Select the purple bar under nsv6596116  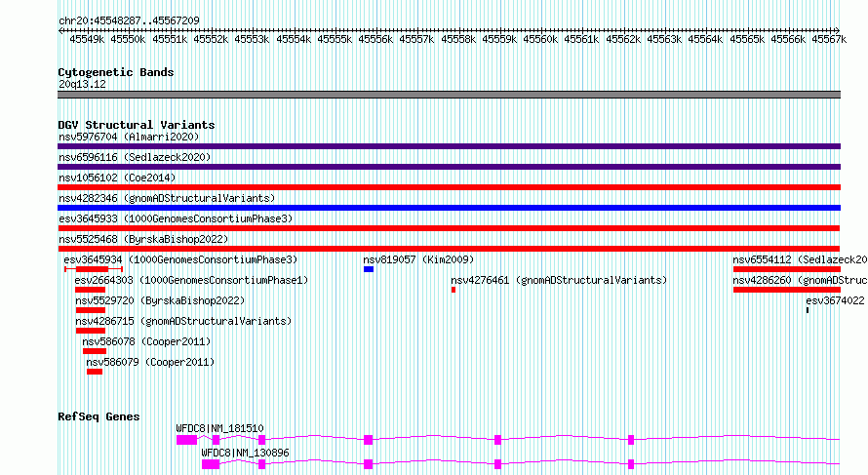pyautogui.click(x=449, y=167)
